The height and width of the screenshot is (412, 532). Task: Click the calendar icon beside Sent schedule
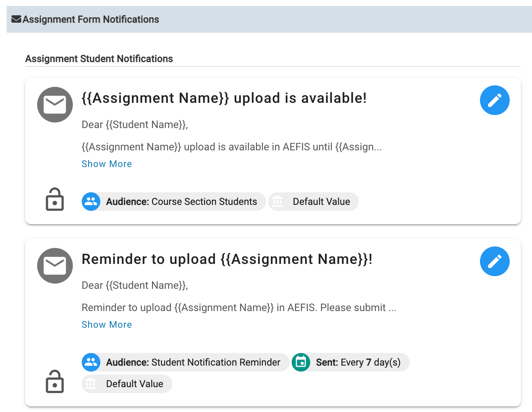pos(301,362)
